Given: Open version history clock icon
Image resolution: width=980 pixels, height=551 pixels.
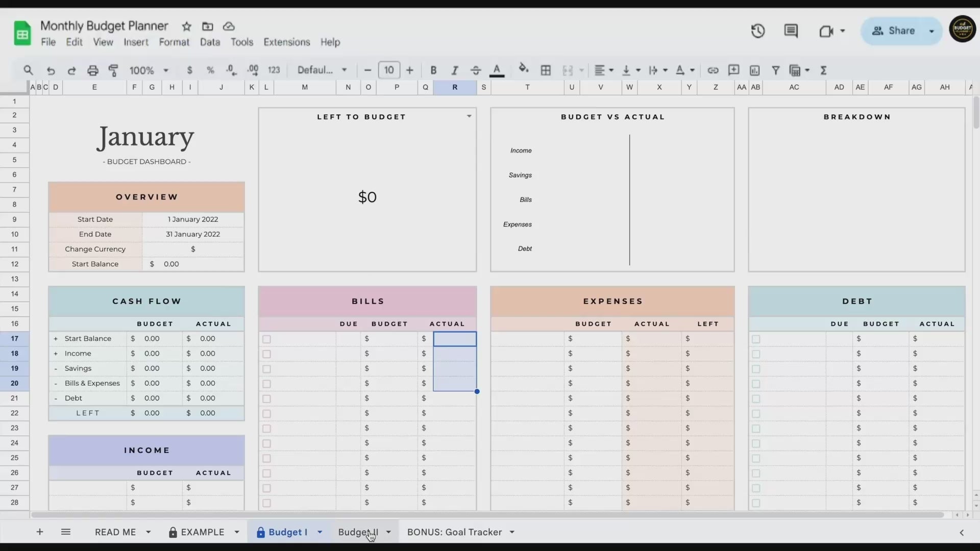Looking at the screenshot, I should point(757,31).
